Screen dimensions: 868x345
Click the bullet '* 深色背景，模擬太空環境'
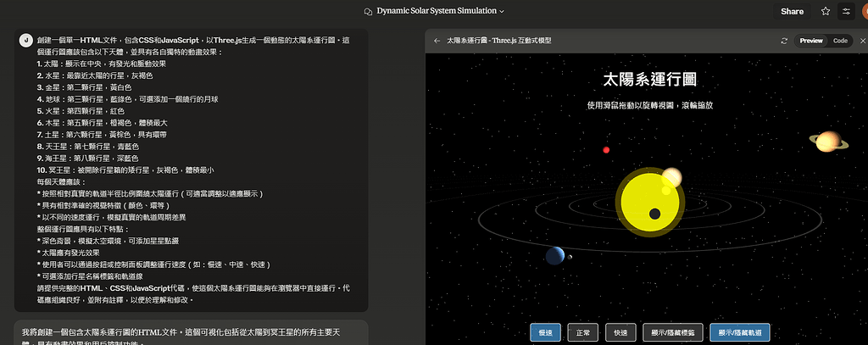click(108, 241)
